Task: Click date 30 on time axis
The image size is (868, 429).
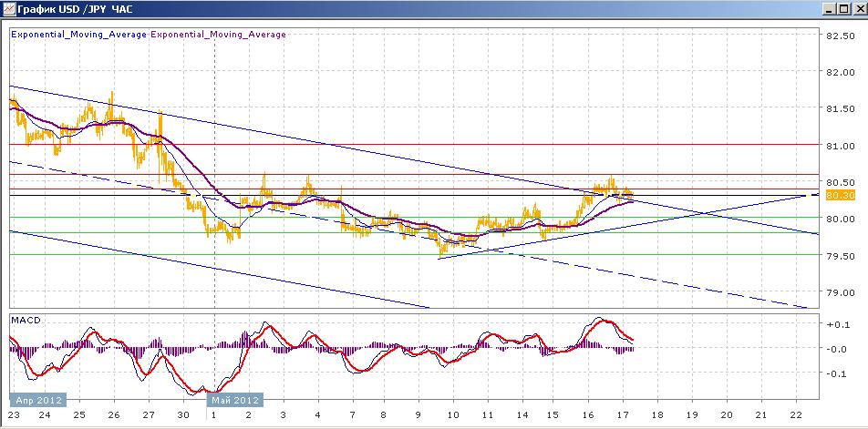Action: 182,415
